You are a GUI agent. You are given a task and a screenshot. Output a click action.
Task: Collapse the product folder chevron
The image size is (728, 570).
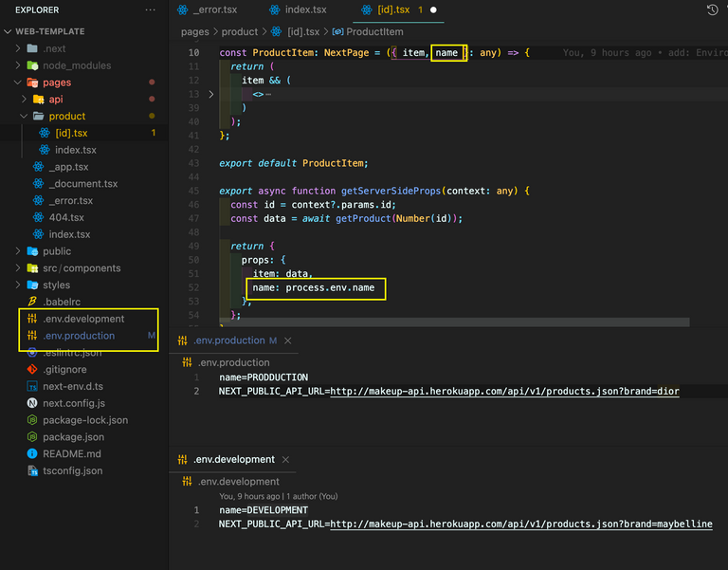[24, 116]
